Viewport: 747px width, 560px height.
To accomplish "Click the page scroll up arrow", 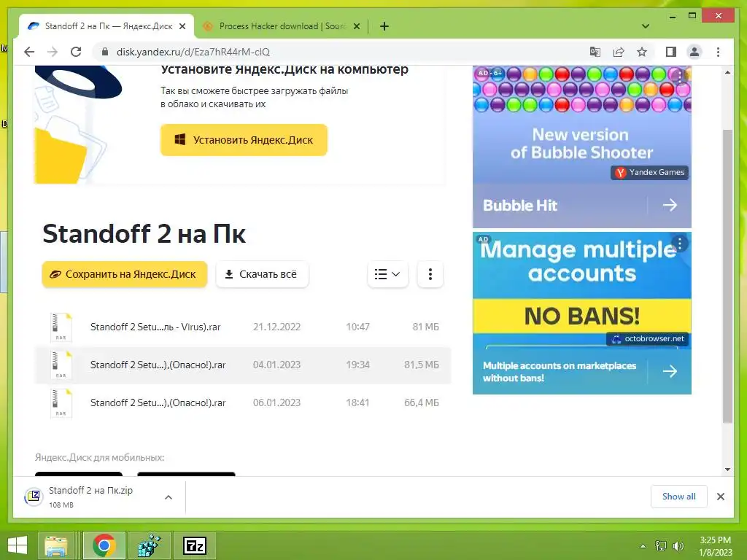I will (x=727, y=73).
